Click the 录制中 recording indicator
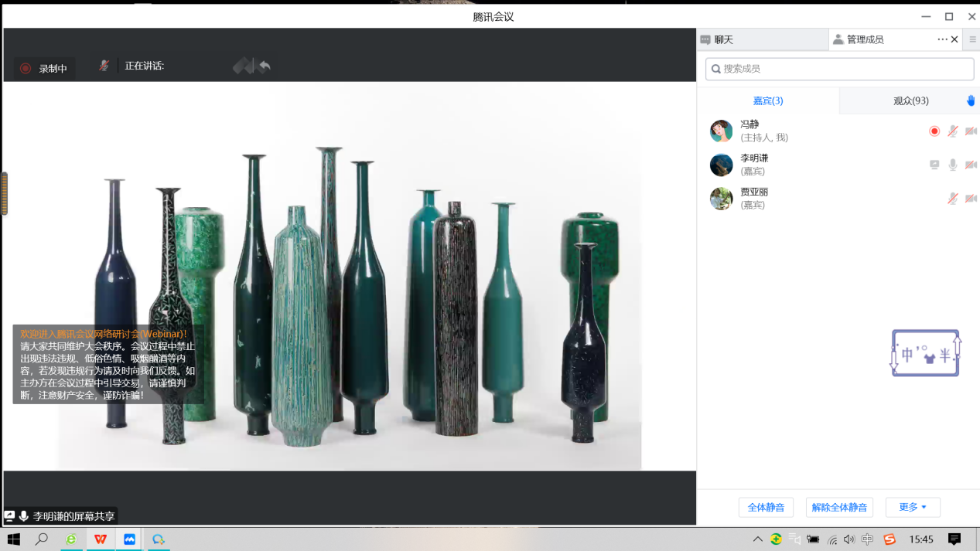The image size is (980, 551). (44, 69)
